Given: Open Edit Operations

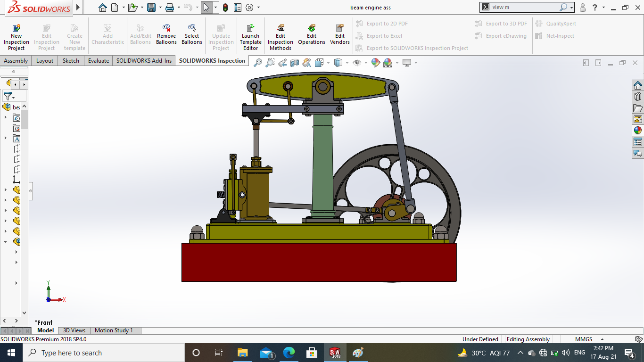Looking at the screenshot, I should (x=312, y=35).
